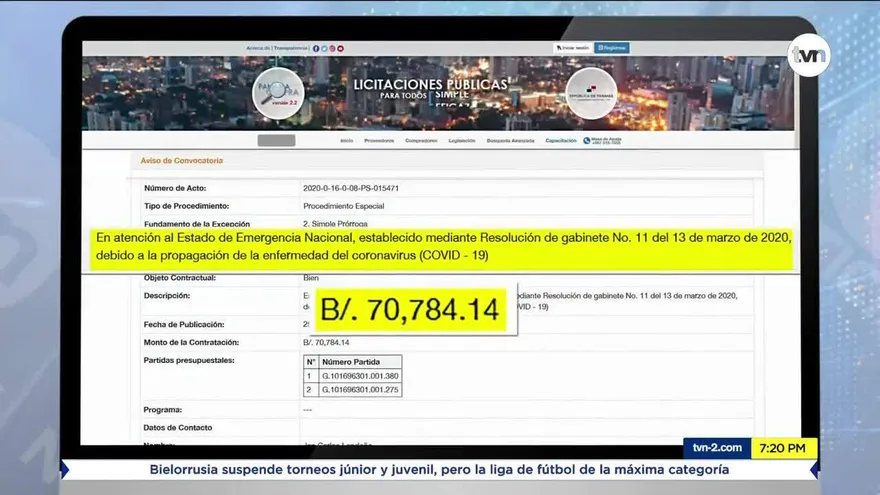Click the Iniciar sesión button

coord(572,48)
